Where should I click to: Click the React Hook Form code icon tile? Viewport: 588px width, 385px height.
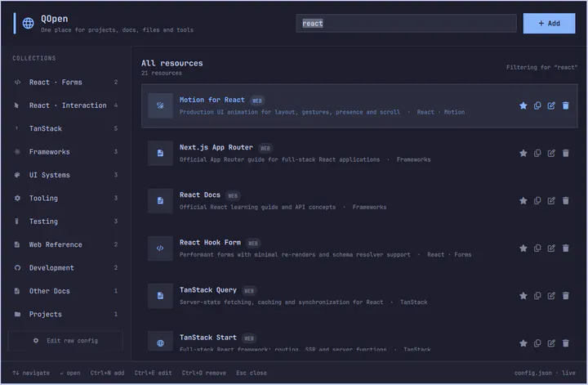(160, 248)
